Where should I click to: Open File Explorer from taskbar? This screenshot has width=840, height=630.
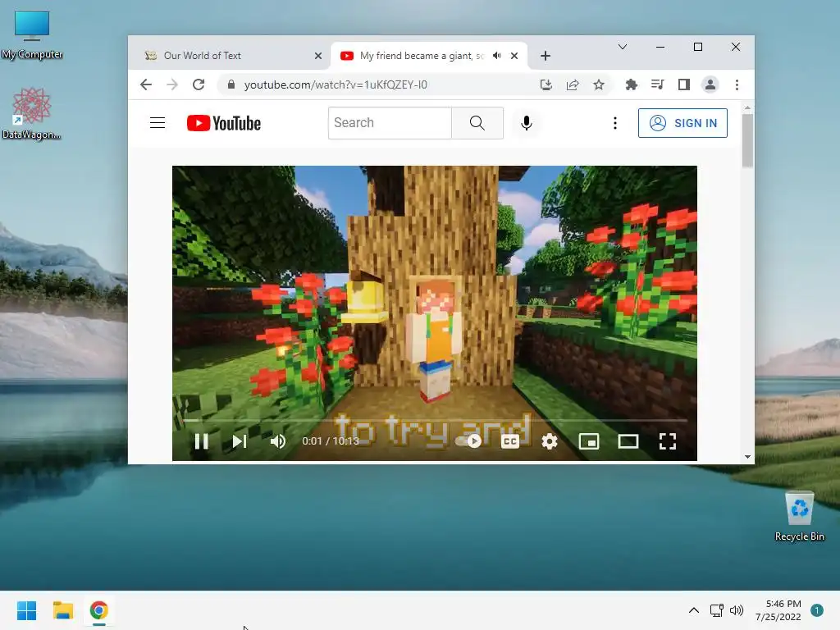point(63,610)
